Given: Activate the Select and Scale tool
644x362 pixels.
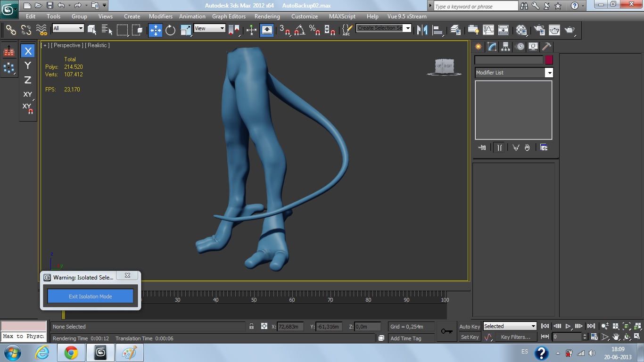Looking at the screenshot, I should pyautogui.click(x=186, y=30).
